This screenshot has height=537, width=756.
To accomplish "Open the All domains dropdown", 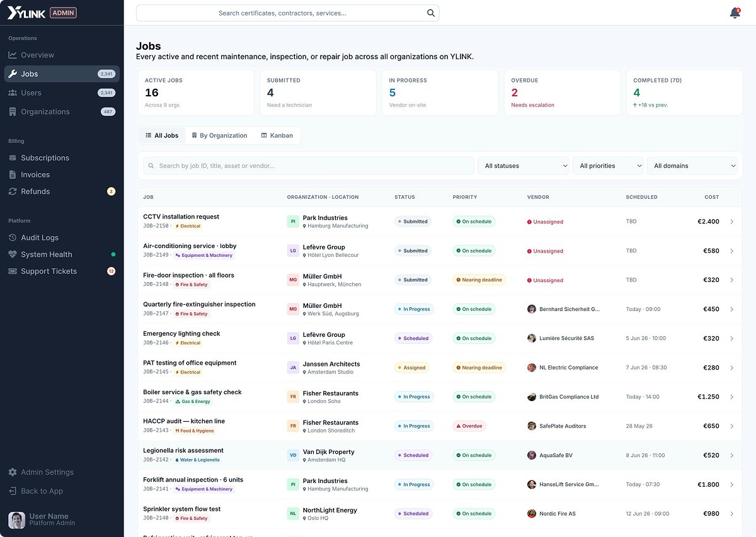I will (692, 166).
